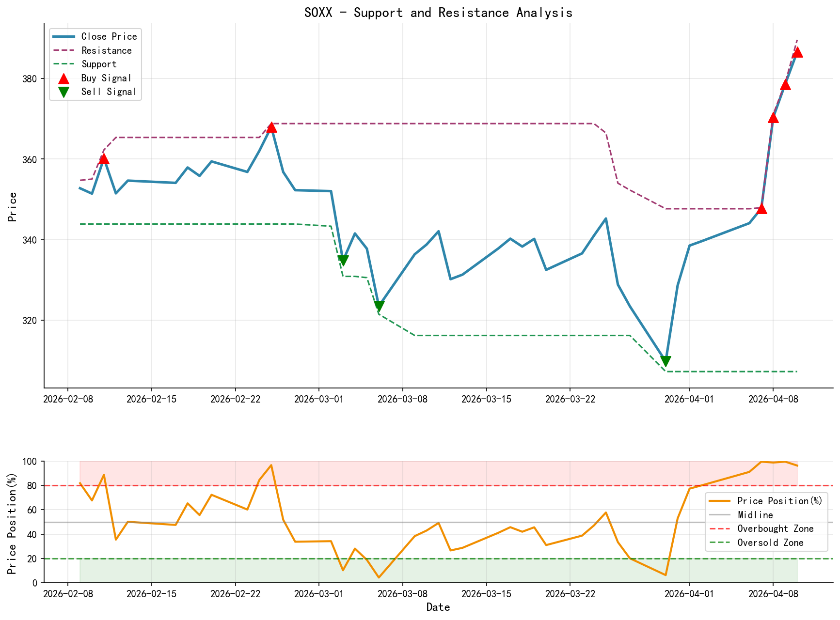The width and height of the screenshot is (840, 620).
Task: Select the 'Sell Signal' legend label
Action: [109, 92]
